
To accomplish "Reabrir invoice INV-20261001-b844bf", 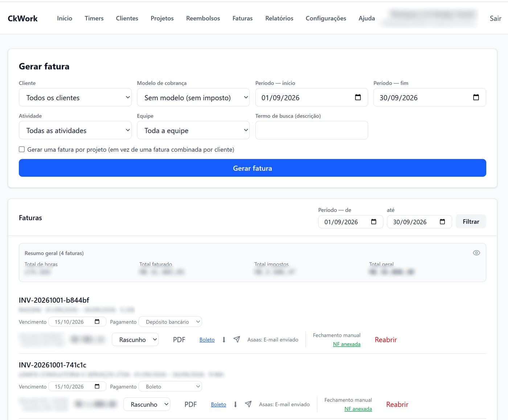I will click(x=386, y=340).
